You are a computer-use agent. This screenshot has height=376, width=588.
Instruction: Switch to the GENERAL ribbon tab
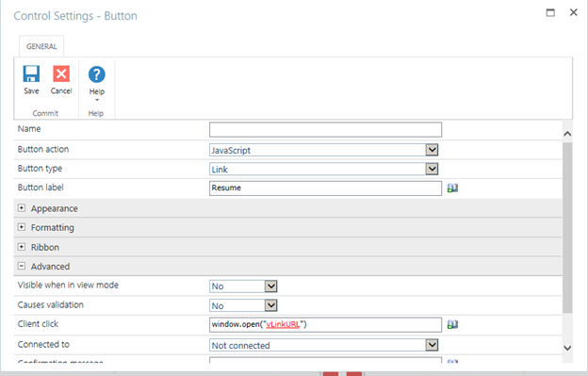pyautogui.click(x=41, y=46)
